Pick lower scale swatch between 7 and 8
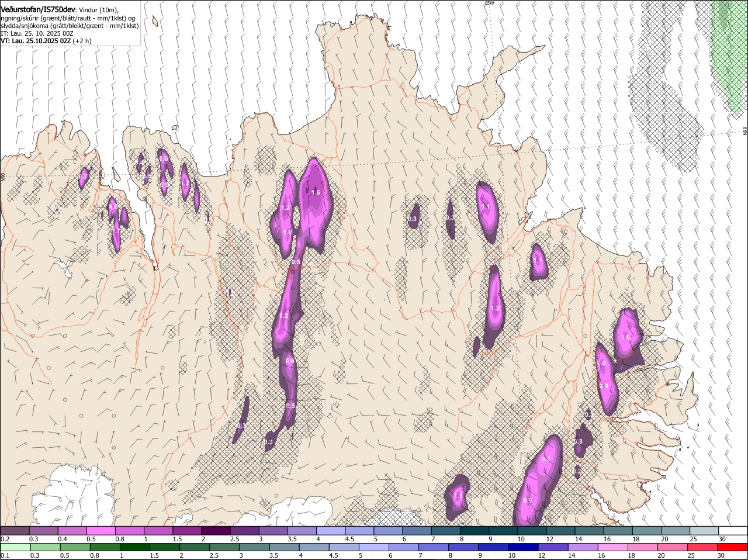 (434, 548)
